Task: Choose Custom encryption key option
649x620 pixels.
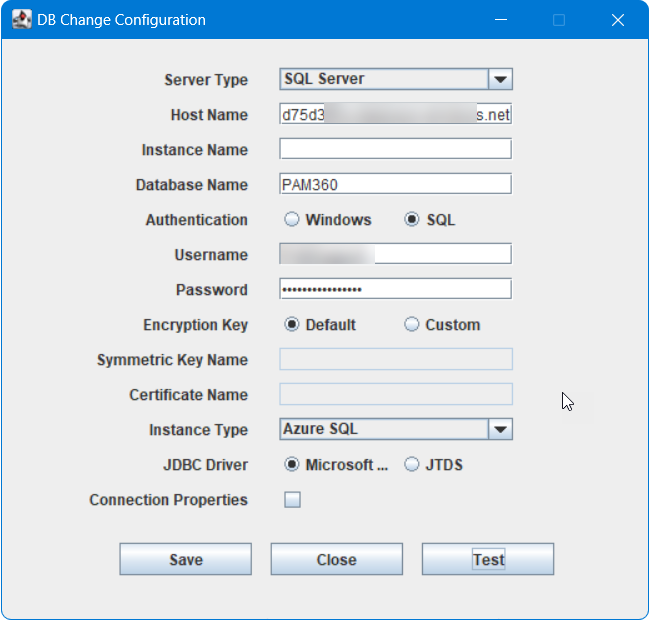Action: 412,324
